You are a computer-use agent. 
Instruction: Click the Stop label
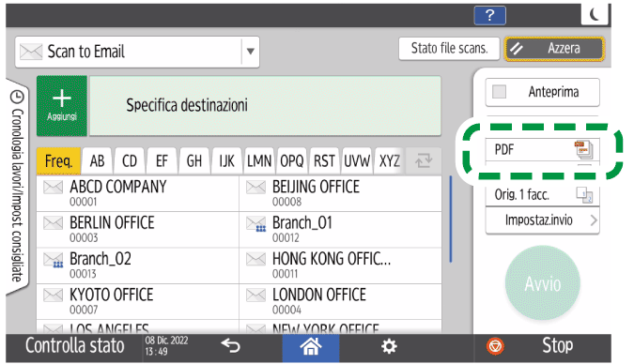(x=558, y=345)
